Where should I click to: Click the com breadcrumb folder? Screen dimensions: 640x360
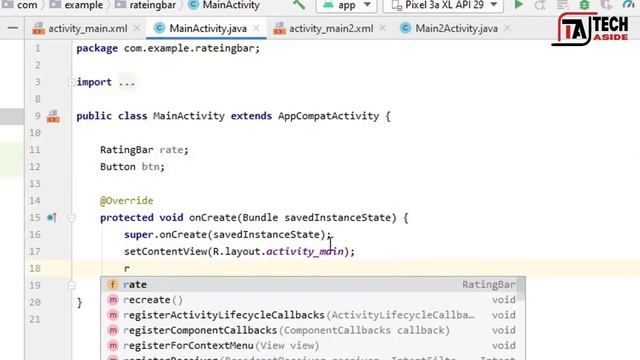click(x=20, y=5)
